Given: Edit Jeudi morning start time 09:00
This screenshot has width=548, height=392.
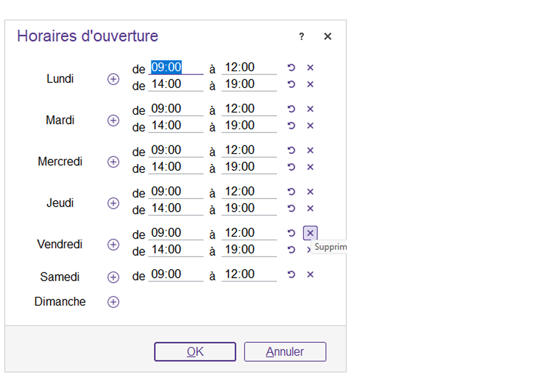Looking at the screenshot, I should [x=176, y=192].
